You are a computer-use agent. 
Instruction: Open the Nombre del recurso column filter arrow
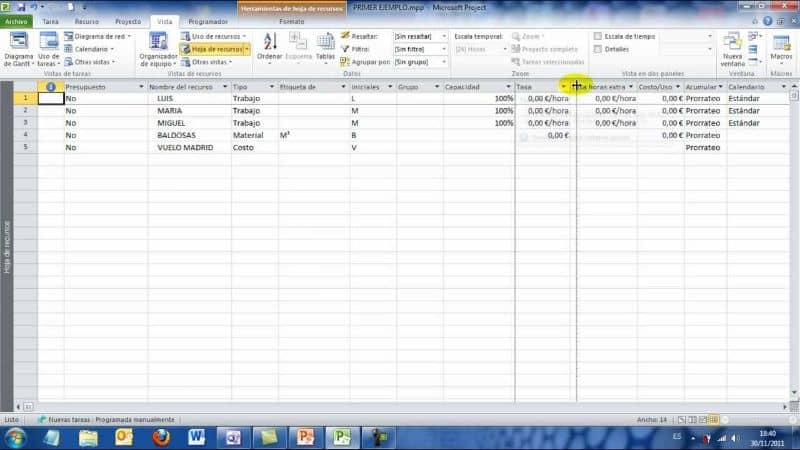225,87
